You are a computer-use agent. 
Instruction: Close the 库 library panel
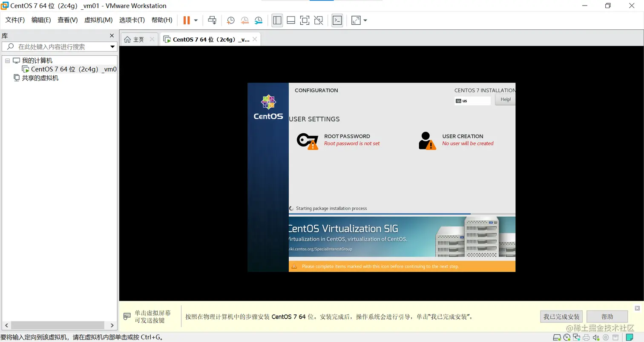point(112,36)
